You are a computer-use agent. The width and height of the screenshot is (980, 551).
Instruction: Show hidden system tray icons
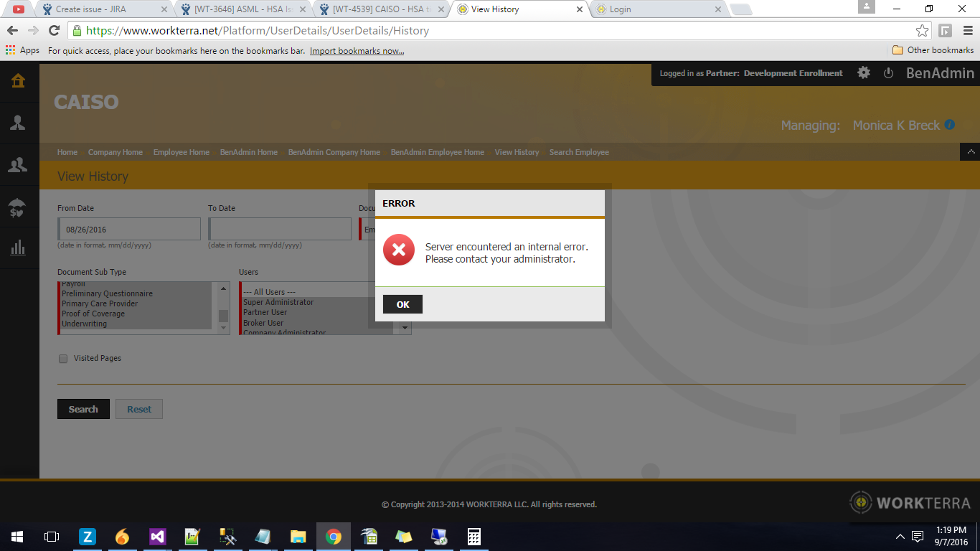[900, 537]
